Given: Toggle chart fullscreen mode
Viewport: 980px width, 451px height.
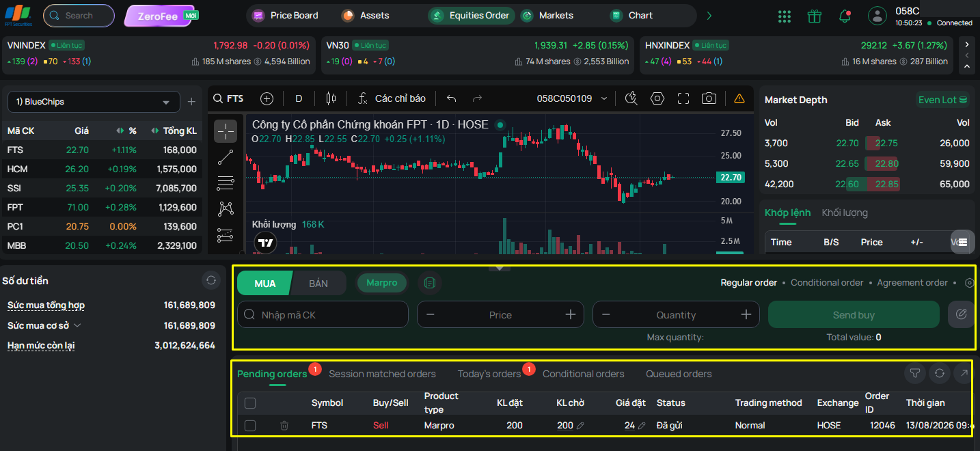Looking at the screenshot, I should pyautogui.click(x=683, y=98).
